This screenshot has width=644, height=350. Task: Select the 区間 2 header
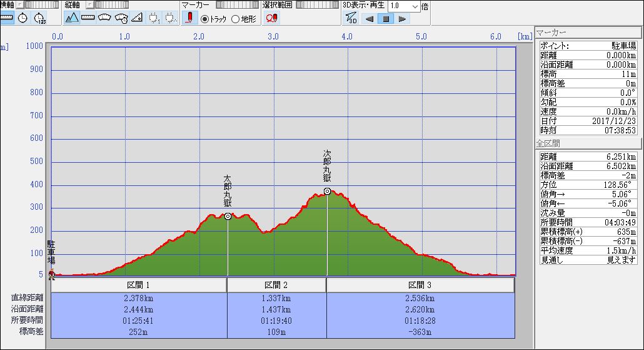tap(276, 285)
